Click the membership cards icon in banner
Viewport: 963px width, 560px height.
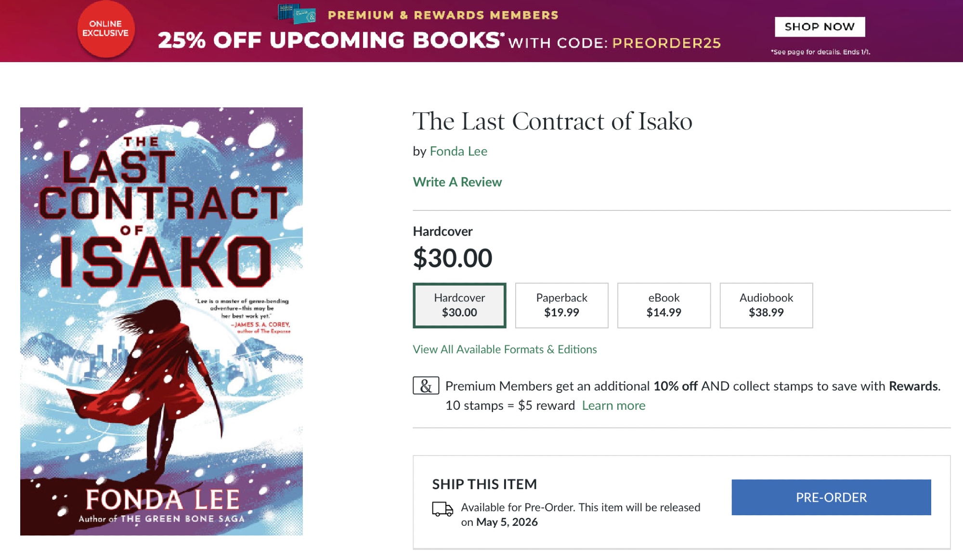pos(297,14)
